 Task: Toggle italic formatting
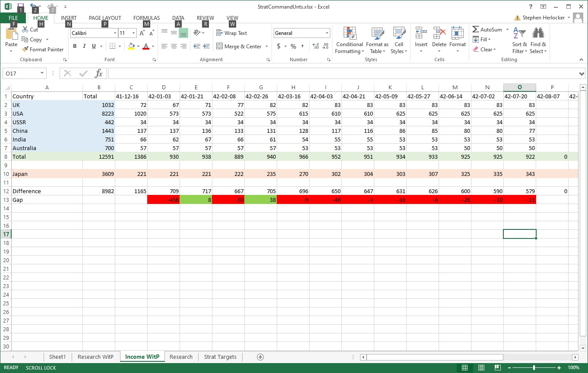(84, 46)
